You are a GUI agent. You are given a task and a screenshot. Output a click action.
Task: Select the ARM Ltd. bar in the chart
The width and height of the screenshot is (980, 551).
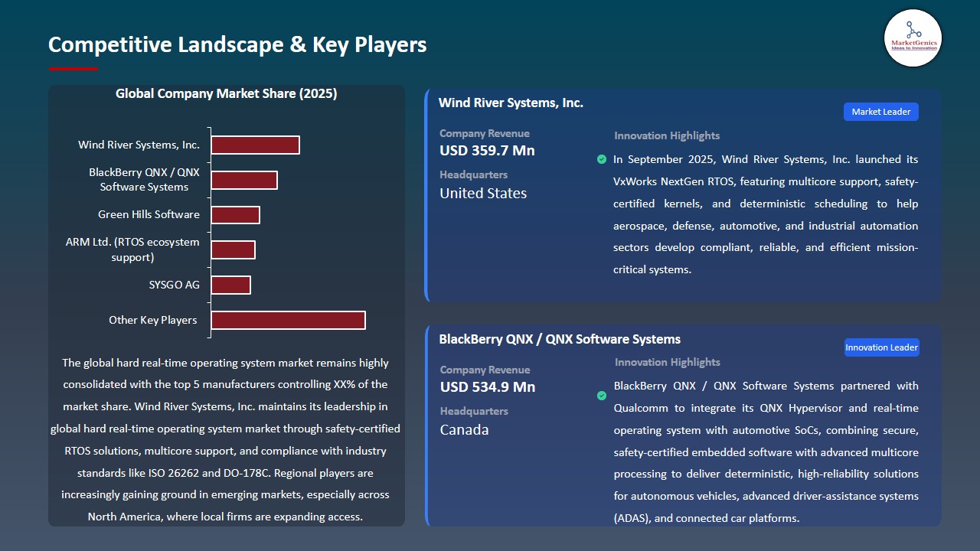pyautogui.click(x=234, y=249)
